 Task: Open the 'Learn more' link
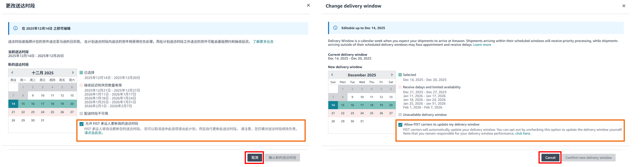[482, 45]
